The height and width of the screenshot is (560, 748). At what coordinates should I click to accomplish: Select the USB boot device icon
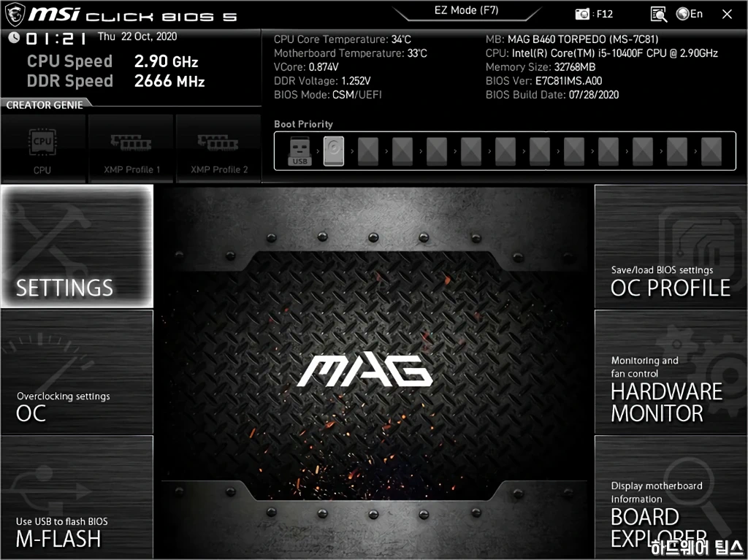(299, 151)
